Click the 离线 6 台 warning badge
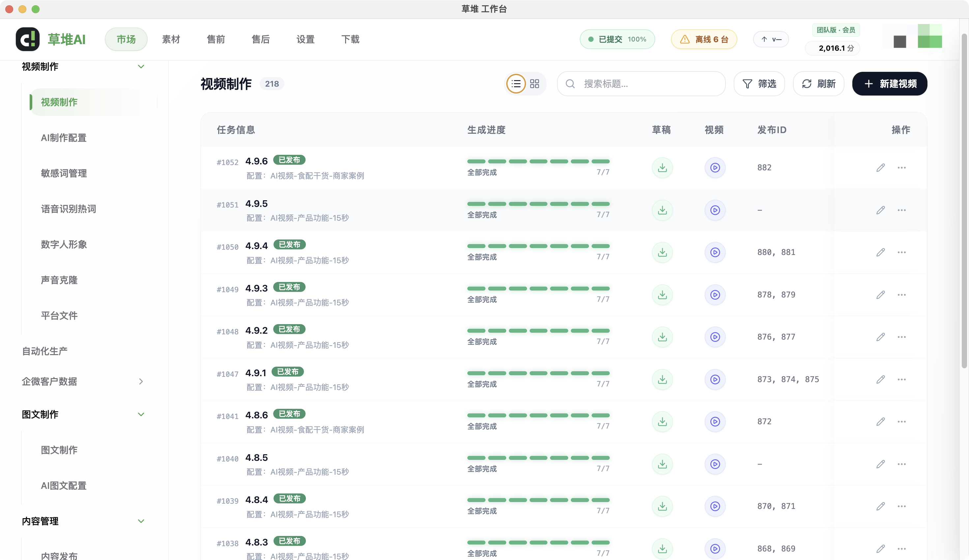 pos(703,39)
